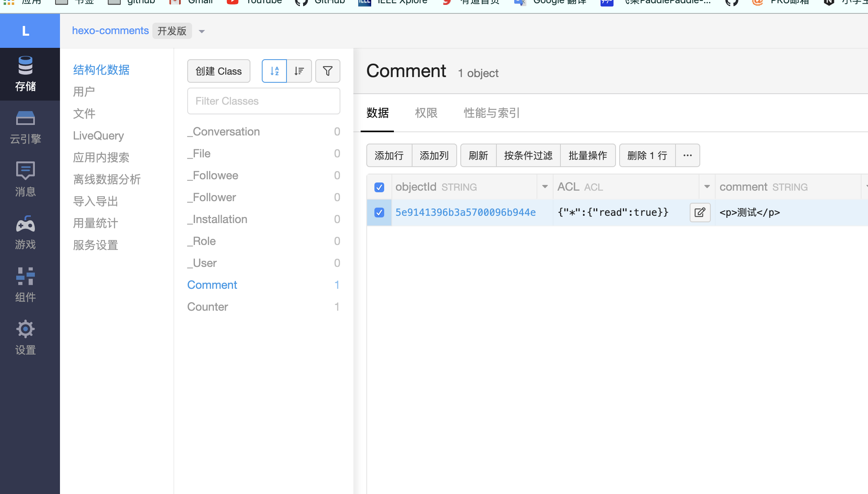Open 用量统计 in the sidebar
Screen dimensions: 868x494
click(x=96, y=223)
